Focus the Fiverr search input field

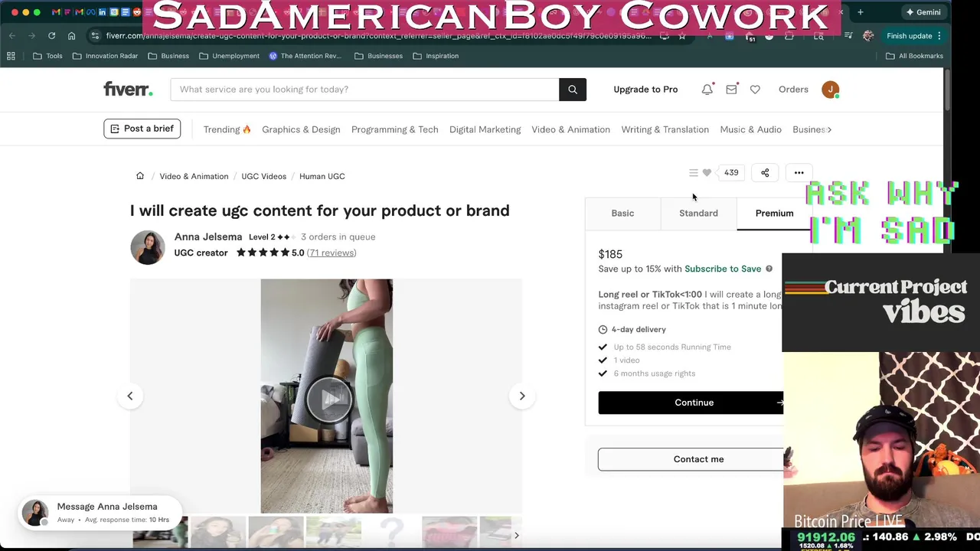(x=364, y=90)
